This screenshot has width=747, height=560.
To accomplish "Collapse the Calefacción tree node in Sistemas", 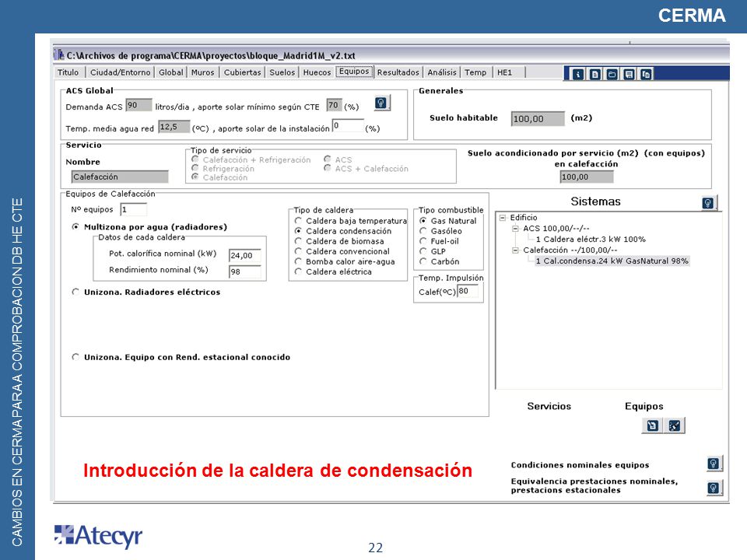I will click(515, 250).
